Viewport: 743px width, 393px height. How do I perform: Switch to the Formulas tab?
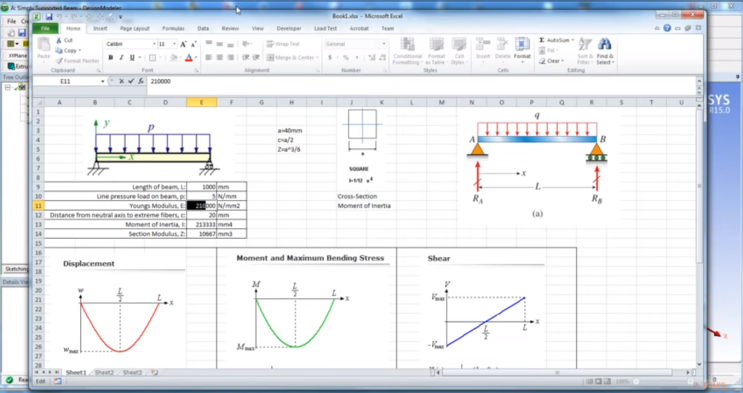[x=173, y=28]
